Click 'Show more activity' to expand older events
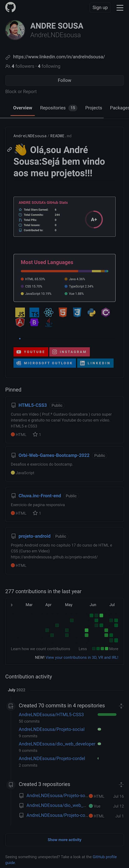129x868 pixels. 64,840
